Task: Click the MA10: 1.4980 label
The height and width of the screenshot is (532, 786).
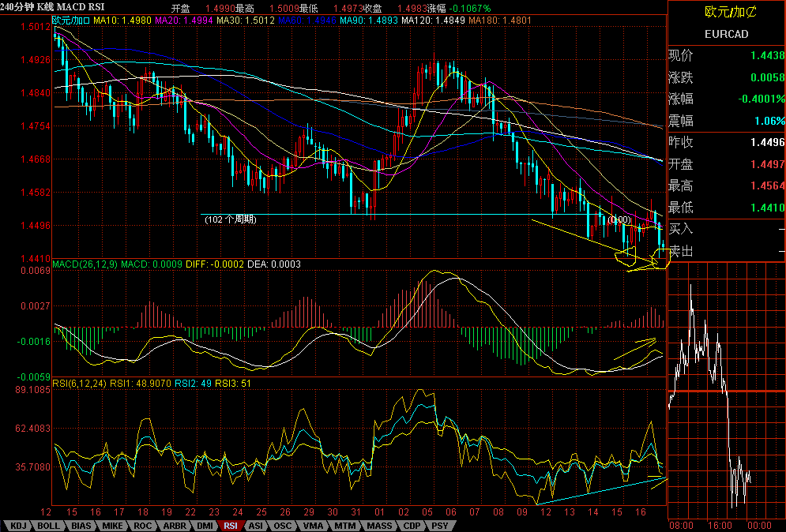Action: pyautogui.click(x=122, y=21)
